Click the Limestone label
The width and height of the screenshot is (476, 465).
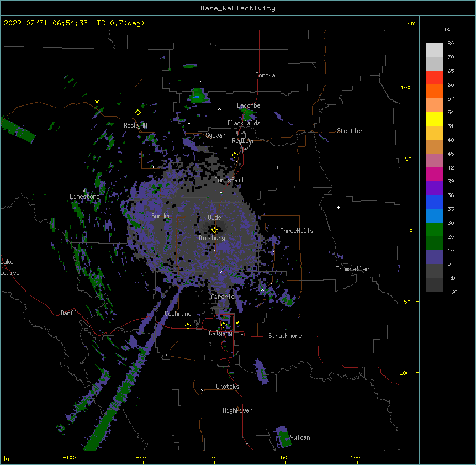pyautogui.click(x=84, y=197)
